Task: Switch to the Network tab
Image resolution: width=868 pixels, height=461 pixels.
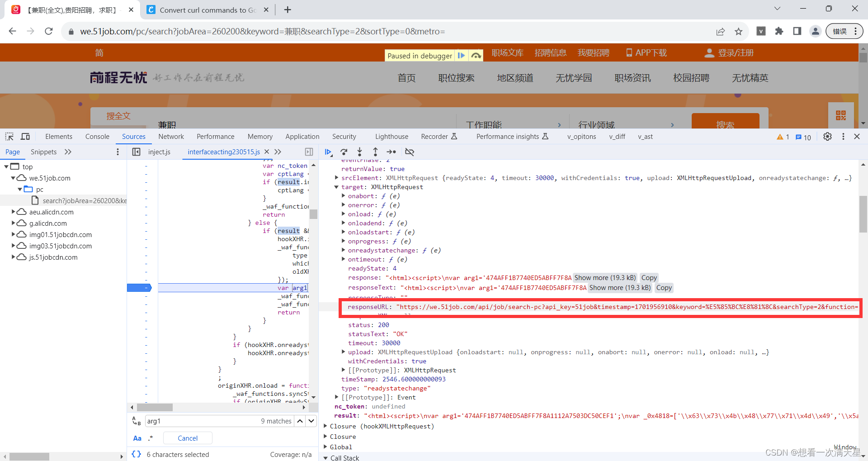Action: 171,137
